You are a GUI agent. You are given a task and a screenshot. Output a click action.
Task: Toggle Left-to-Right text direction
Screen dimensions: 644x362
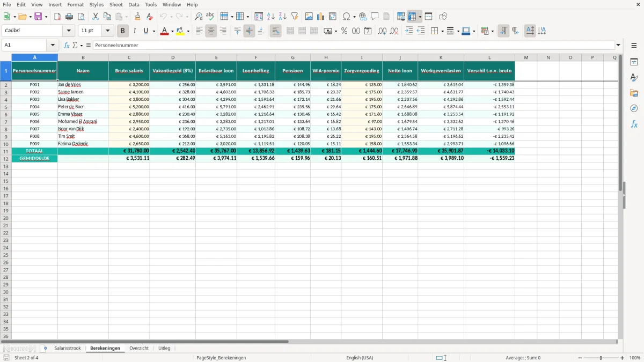pyautogui.click(x=503, y=31)
